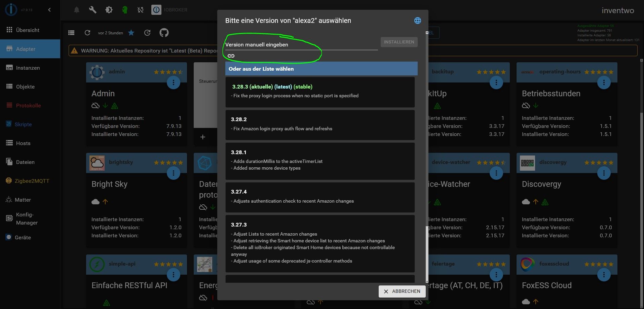Collapse the left sidebar with the chevron

[x=49, y=10]
